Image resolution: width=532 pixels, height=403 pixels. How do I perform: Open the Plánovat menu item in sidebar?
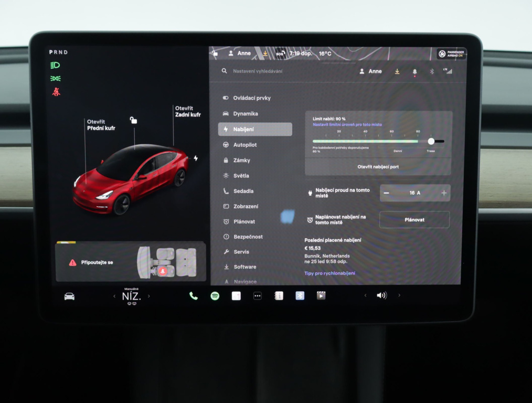255,221
